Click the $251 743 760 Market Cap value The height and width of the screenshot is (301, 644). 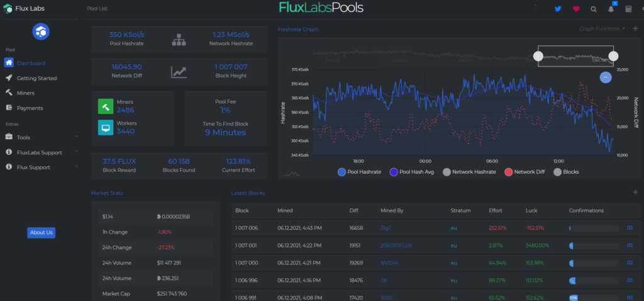point(172,293)
